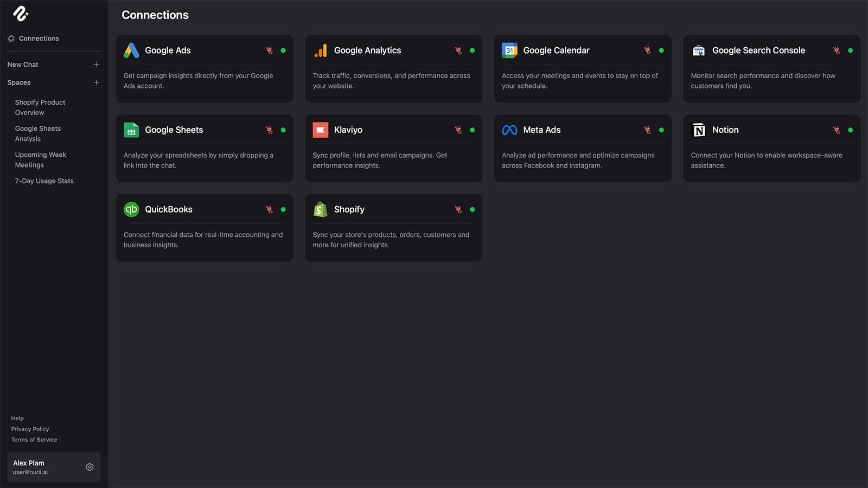Open the Upcoming Week Meetings space
The image size is (868, 488).
41,160
